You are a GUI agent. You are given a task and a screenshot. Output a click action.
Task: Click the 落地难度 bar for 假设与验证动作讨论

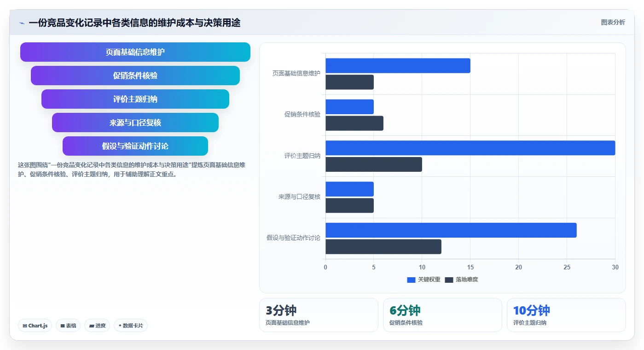383,246
